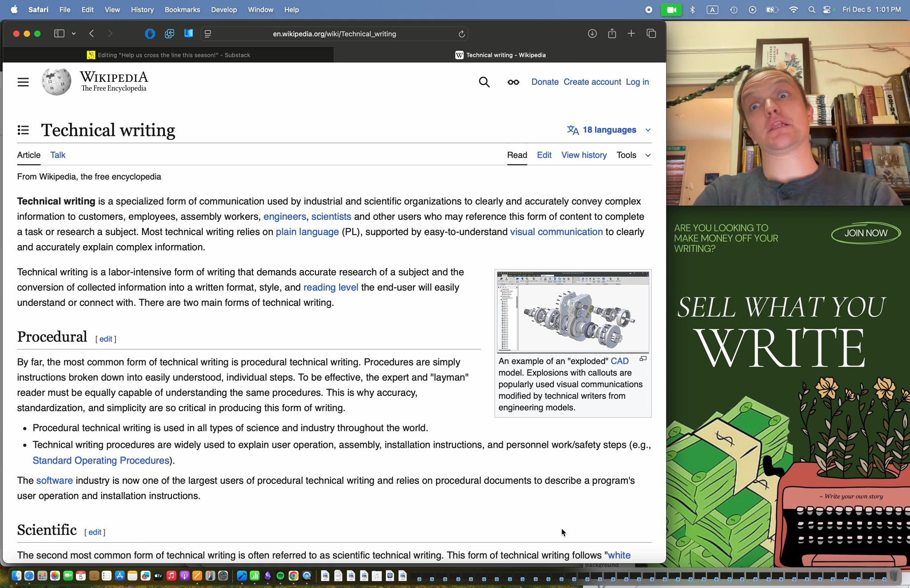
Task: Open the page settings reader icon in address bar
Action: point(208,34)
